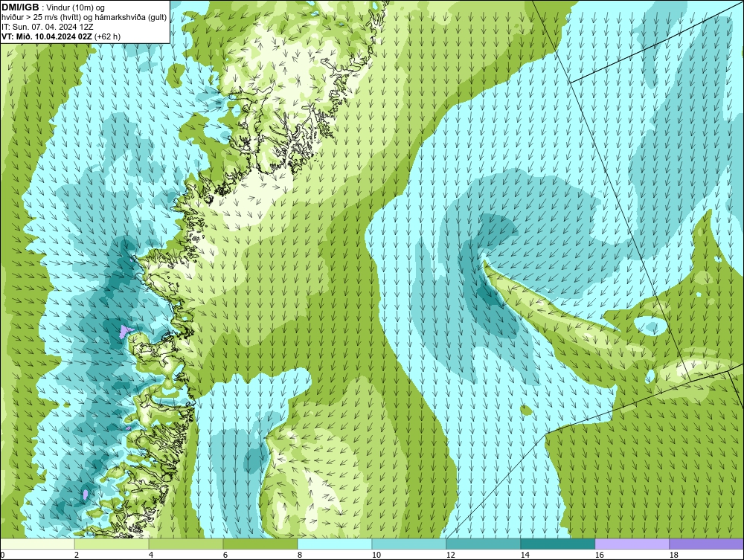744x560 pixels.
Task: Select the 8–10 m/s light cyan swatch
Action: click(x=335, y=544)
